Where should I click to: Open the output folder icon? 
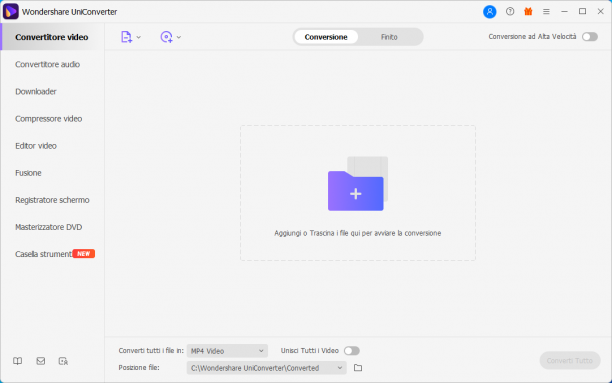(358, 368)
